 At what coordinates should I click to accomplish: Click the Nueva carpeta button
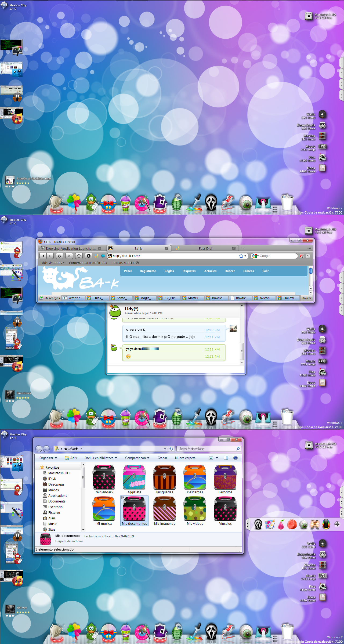pos(185,458)
